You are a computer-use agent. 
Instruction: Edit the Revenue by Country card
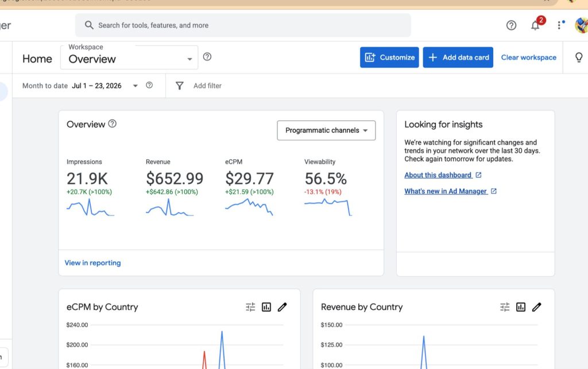pyautogui.click(x=537, y=307)
